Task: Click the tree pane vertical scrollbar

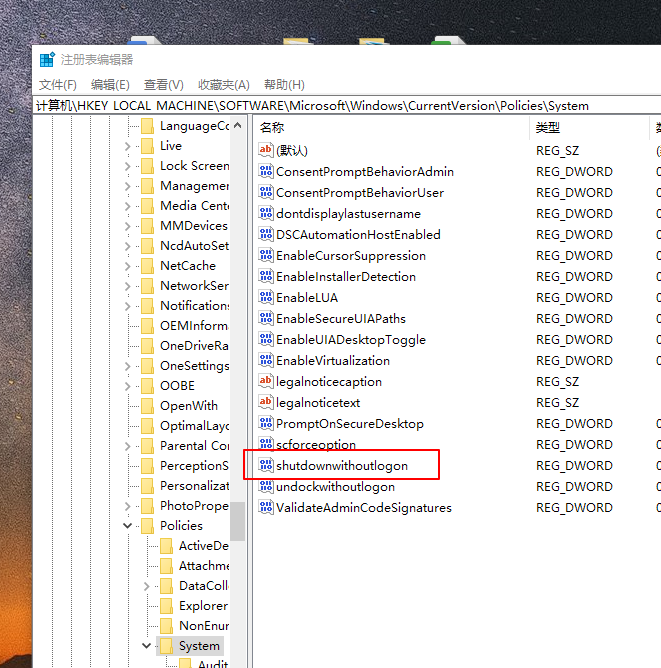Action: (x=237, y=400)
